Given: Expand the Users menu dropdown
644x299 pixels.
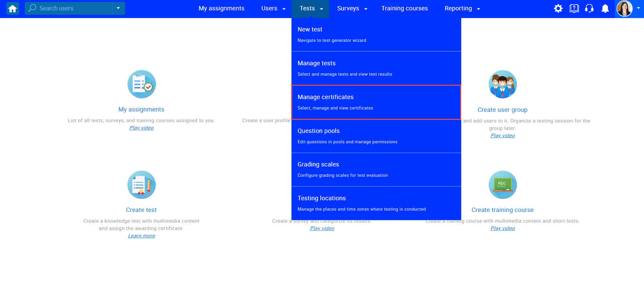Looking at the screenshot, I should pyautogui.click(x=273, y=8).
